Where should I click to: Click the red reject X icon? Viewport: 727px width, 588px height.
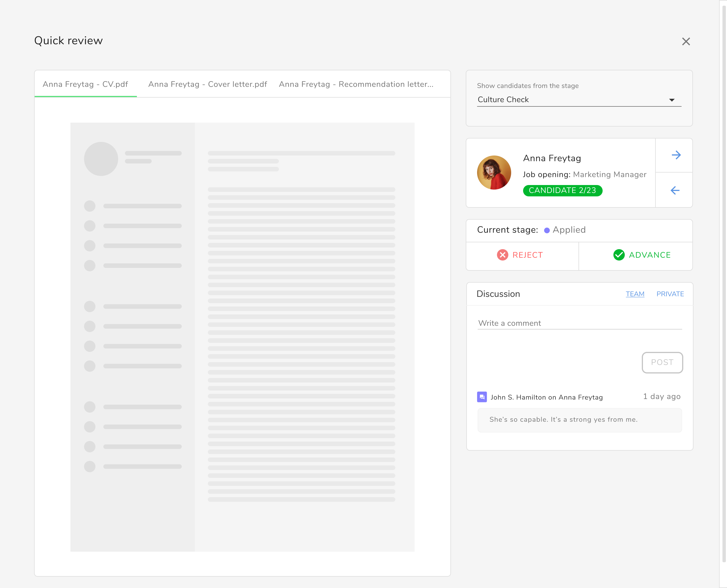click(x=502, y=255)
